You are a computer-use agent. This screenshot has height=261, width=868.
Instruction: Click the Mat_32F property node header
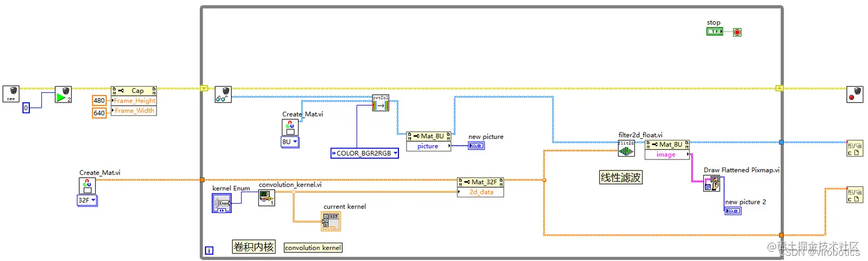(x=480, y=182)
